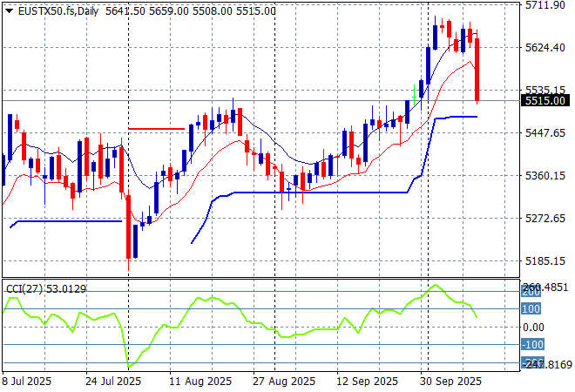
Task: Click the 5711.90 price axis label
Action: (545, 5)
